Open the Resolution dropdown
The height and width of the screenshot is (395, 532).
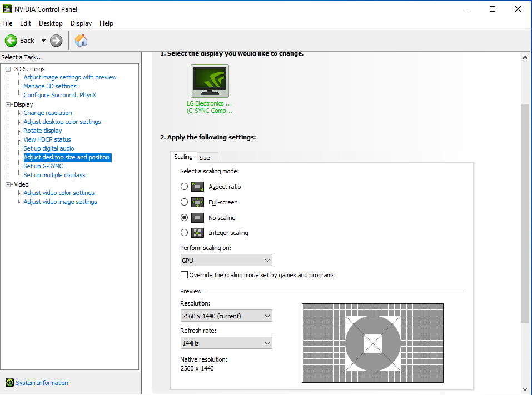(226, 316)
